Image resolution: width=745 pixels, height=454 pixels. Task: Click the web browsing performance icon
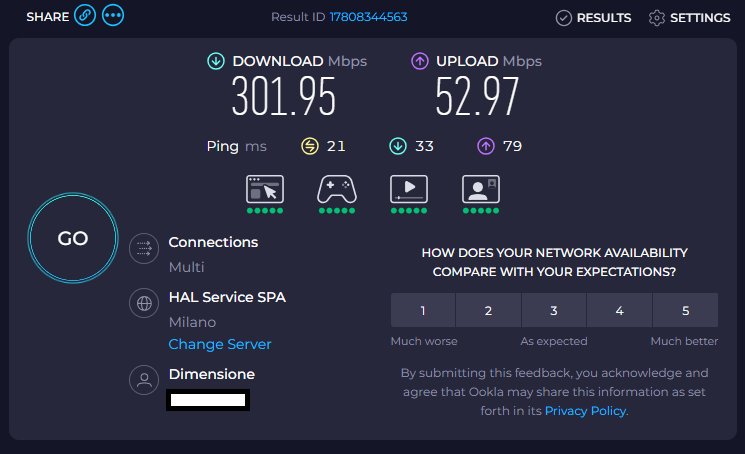265,189
